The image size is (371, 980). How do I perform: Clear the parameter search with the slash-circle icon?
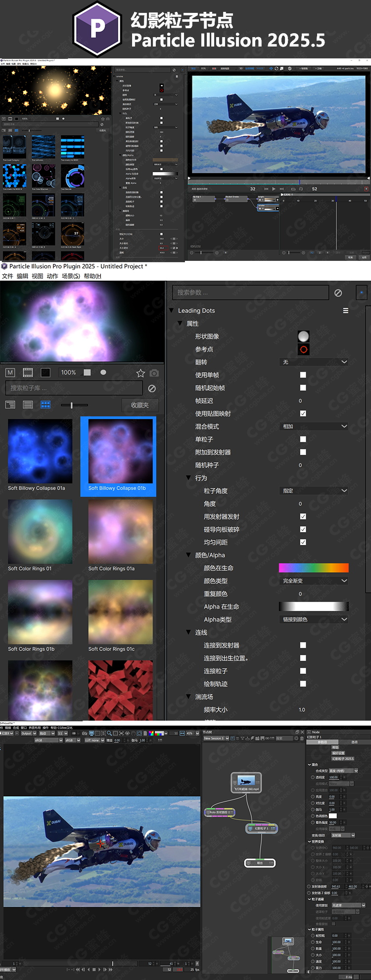338,293
